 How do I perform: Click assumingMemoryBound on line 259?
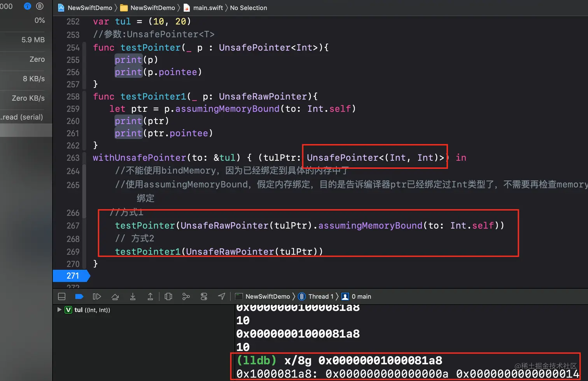tap(227, 109)
